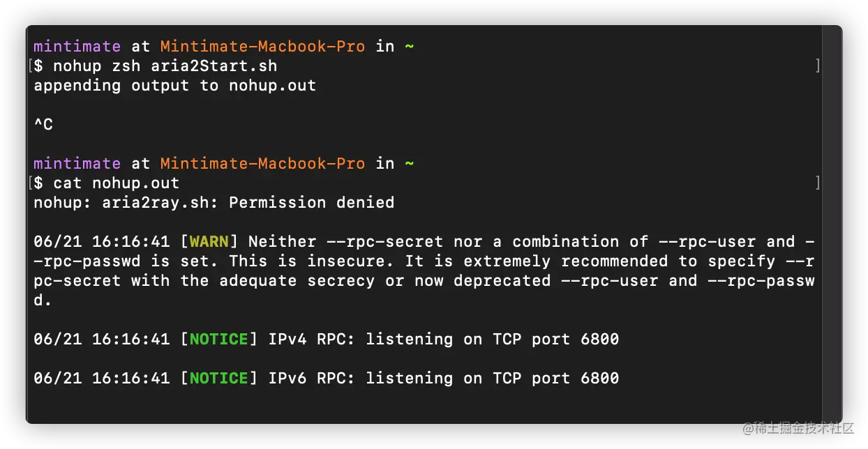Click the timestamp on the WARN line
The image size is (868, 449).
[x=101, y=242]
